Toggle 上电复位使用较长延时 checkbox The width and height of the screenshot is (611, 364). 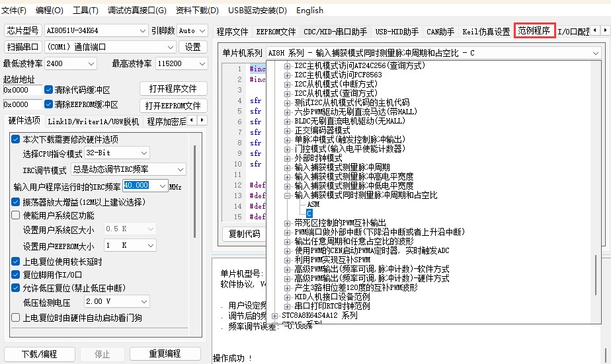click(x=16, y=261)
